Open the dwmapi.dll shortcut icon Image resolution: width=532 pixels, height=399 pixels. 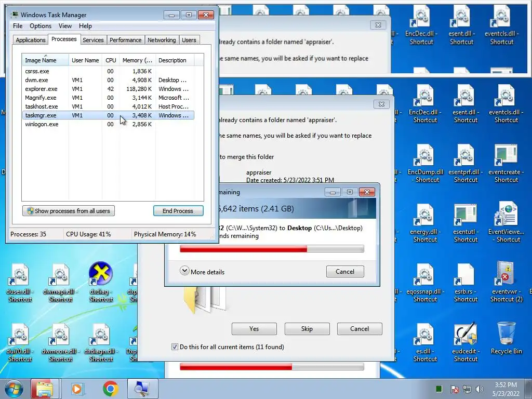click(x=60, y=282)
